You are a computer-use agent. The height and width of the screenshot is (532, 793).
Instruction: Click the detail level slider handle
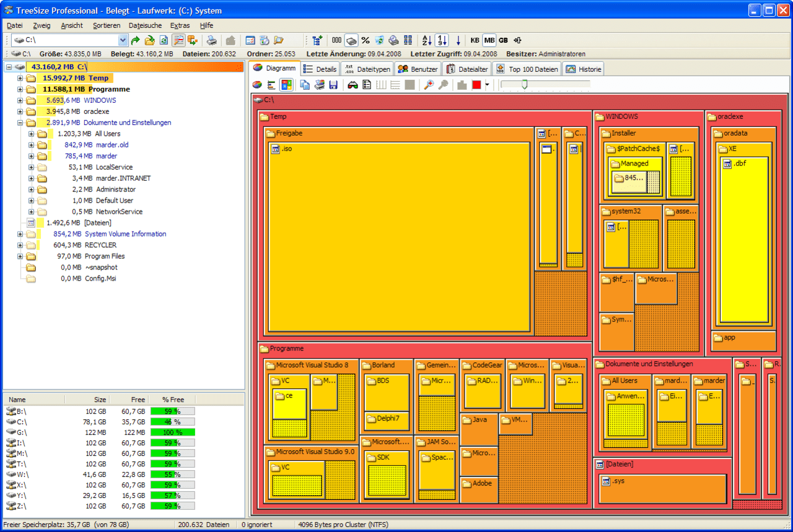[x=525, y=84]
